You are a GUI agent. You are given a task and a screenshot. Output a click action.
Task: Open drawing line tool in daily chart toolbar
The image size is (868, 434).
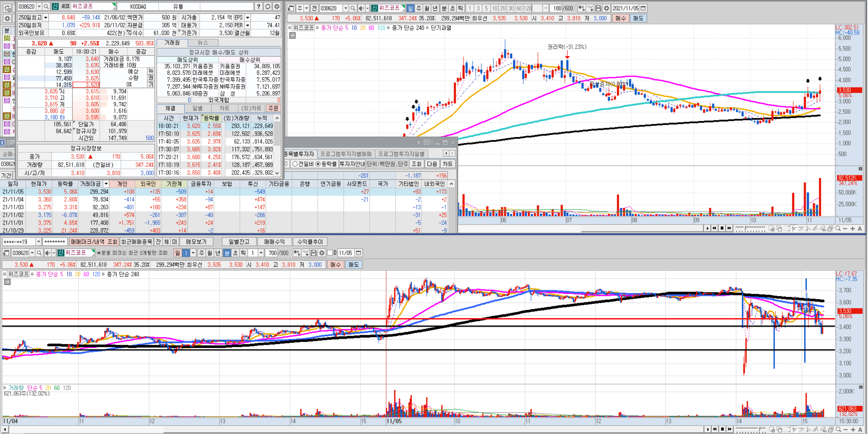[590, 8]
